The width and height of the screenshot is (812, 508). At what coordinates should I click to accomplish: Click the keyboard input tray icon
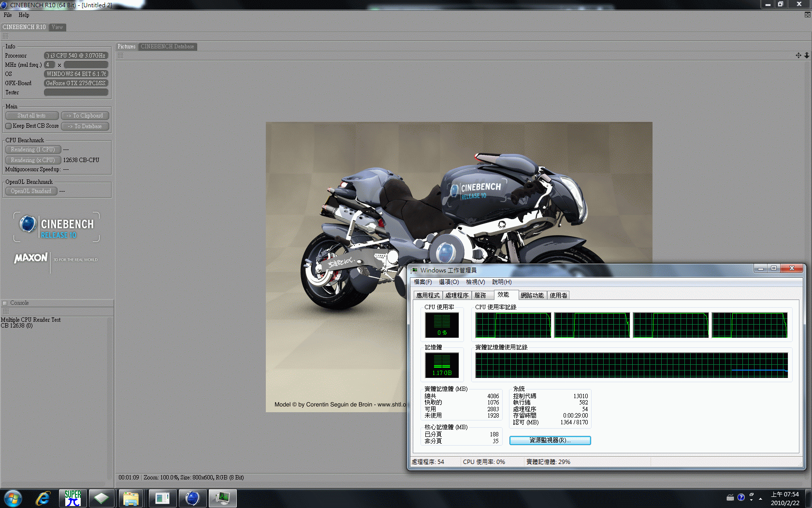click(730, 497)
